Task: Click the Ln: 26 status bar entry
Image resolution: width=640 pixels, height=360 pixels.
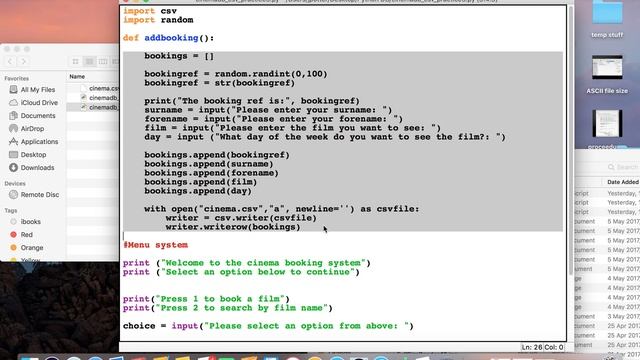Action: (531, 347)
